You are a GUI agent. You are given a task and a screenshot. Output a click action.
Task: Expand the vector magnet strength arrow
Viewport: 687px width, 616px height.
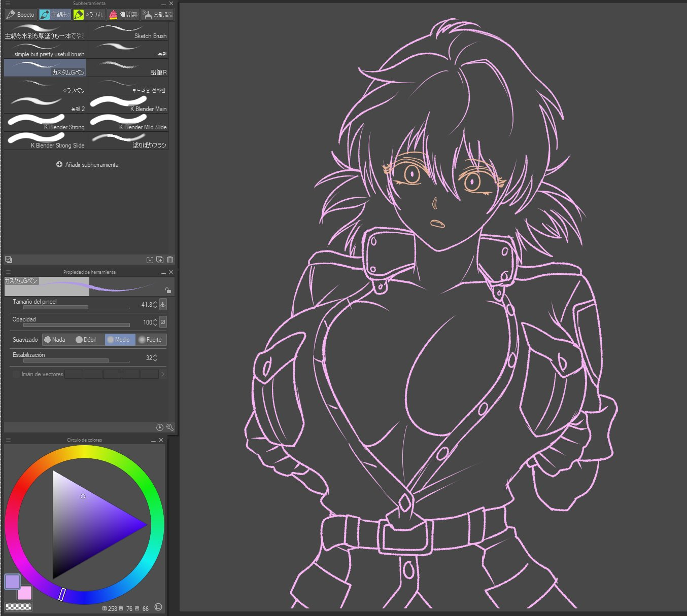162,374
